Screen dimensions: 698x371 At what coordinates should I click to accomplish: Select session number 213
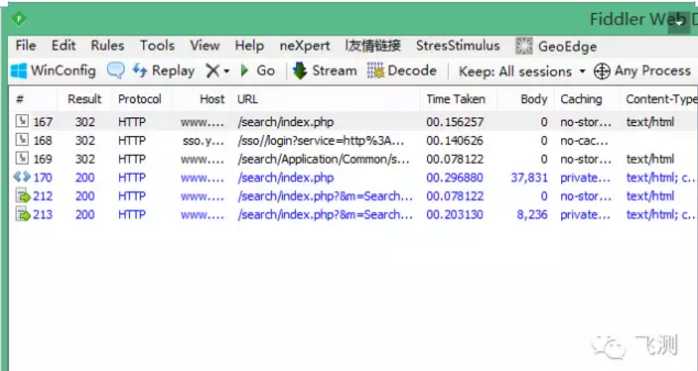[x=43, y=215]
